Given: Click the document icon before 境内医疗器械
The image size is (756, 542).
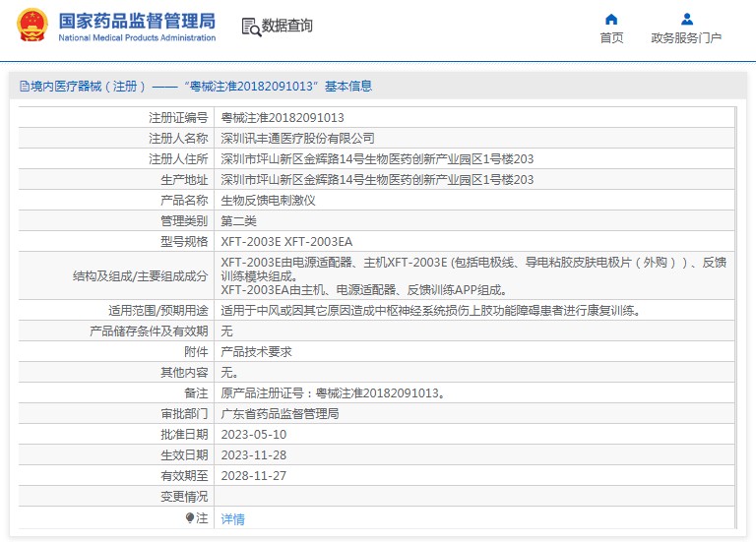Looking at the screenshot, I should point(24,87).
